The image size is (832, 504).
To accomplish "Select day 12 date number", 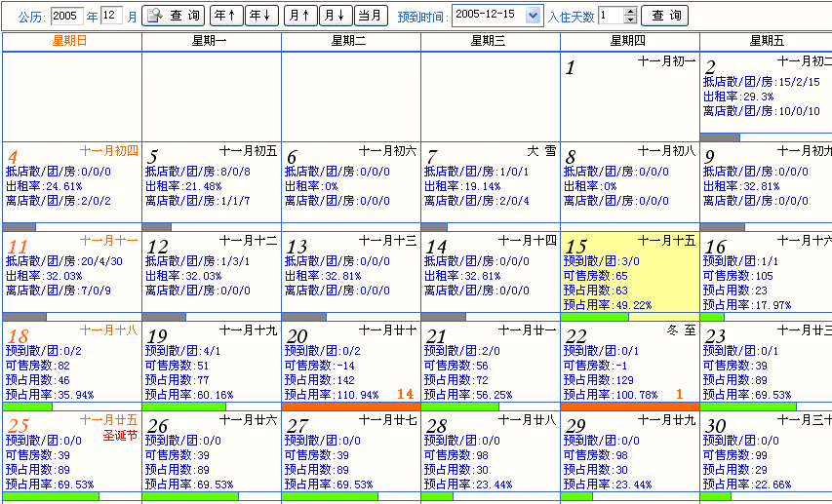I will tap(157, 247).
